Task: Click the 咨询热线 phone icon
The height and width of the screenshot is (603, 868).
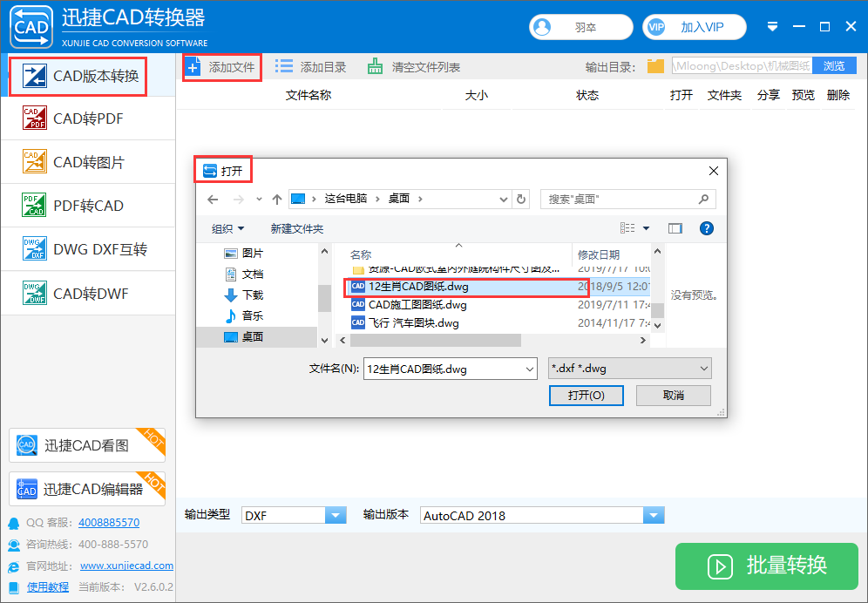Action: [14, 545]
